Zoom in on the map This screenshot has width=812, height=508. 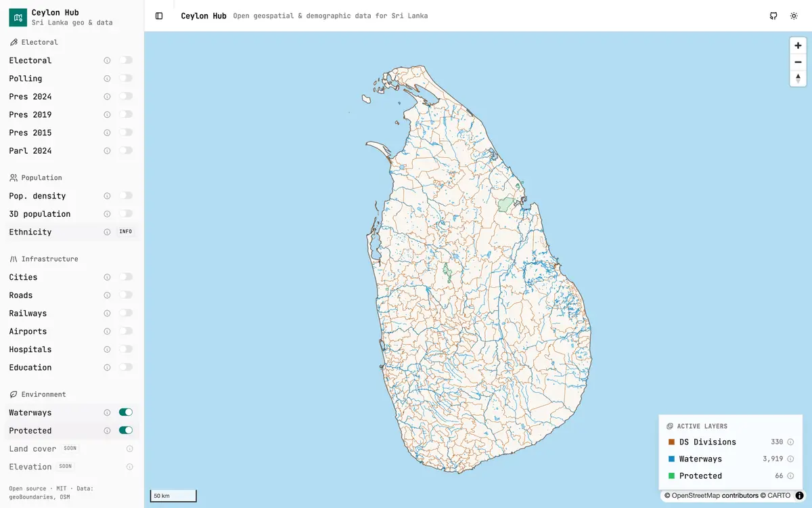coord(798,45)
